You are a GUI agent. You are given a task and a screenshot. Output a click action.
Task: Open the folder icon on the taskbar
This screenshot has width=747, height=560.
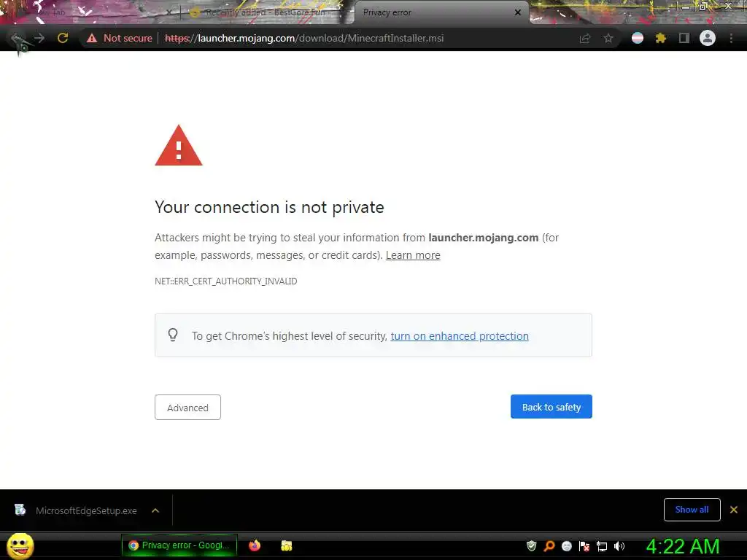[286, 545]
